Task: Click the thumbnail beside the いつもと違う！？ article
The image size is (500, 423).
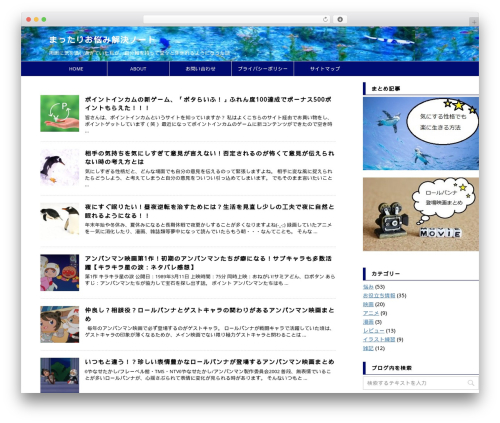Action: (60, 375)
